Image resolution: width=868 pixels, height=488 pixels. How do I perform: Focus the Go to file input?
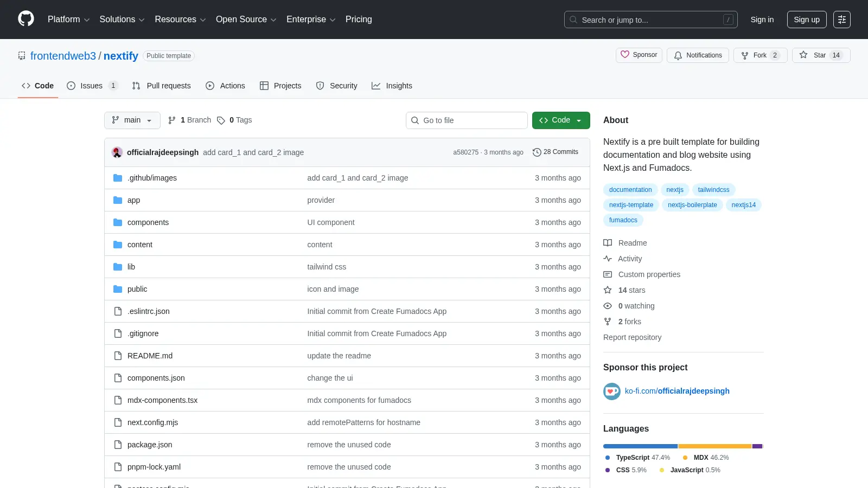pos(467,120)
